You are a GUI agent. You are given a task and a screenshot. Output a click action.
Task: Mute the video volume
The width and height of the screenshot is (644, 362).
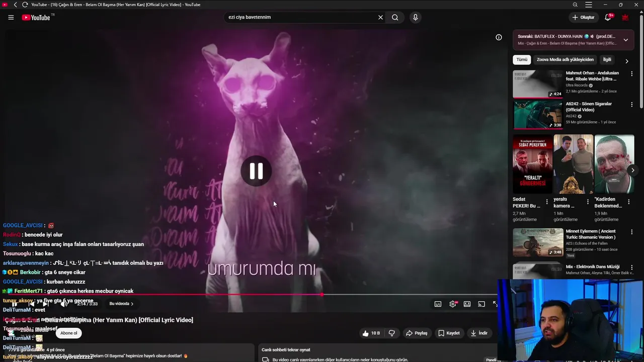pyautogui.click(x=64, y=304)
